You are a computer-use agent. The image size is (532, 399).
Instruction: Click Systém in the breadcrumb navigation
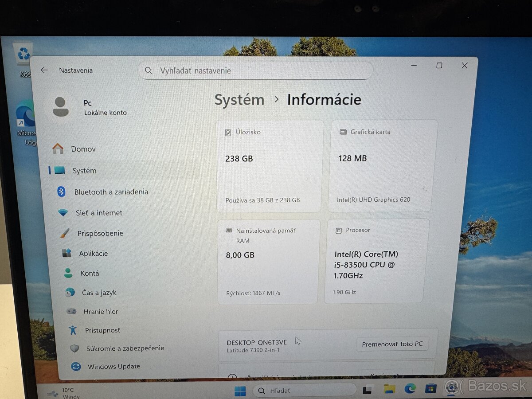click(x=239, y=100)
